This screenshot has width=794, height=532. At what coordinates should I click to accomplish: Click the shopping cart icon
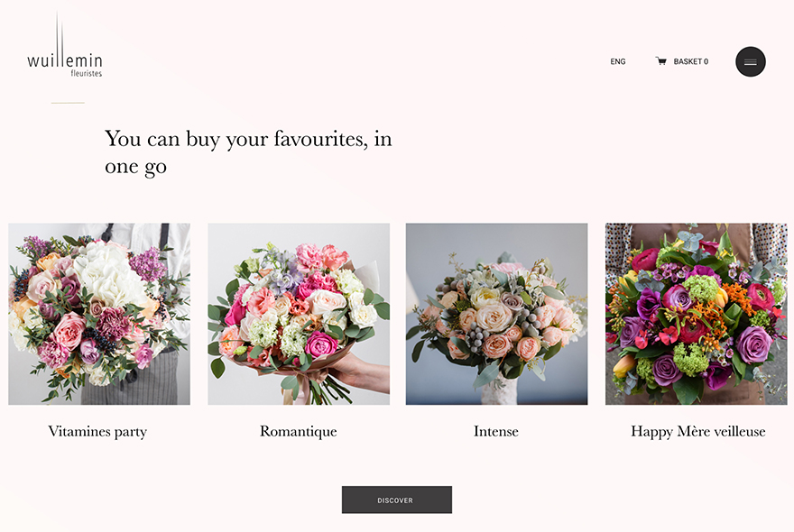660,61
